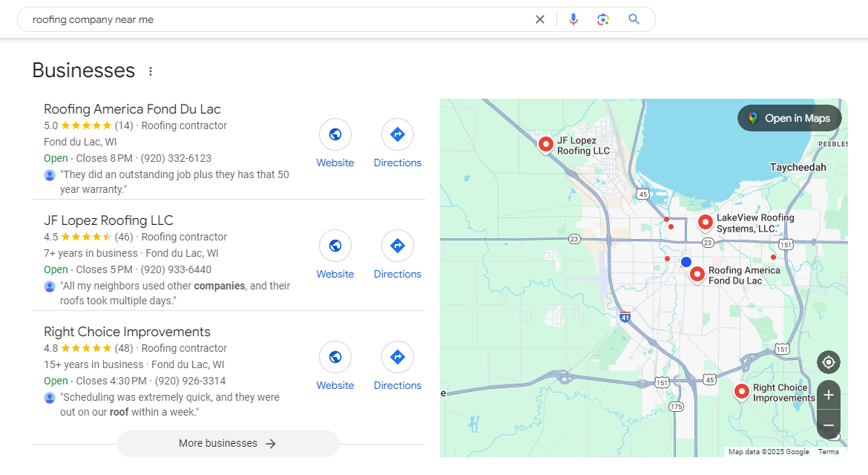Click the blue current-location dot on map
Screen dimensions: 868x475
pos(686,262)
